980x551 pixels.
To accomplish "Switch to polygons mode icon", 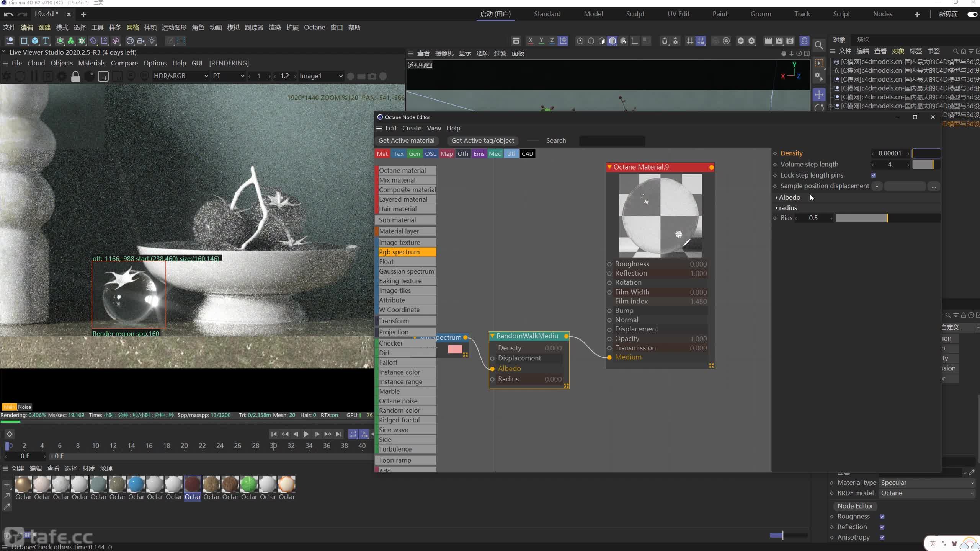I will coord(601,41).
